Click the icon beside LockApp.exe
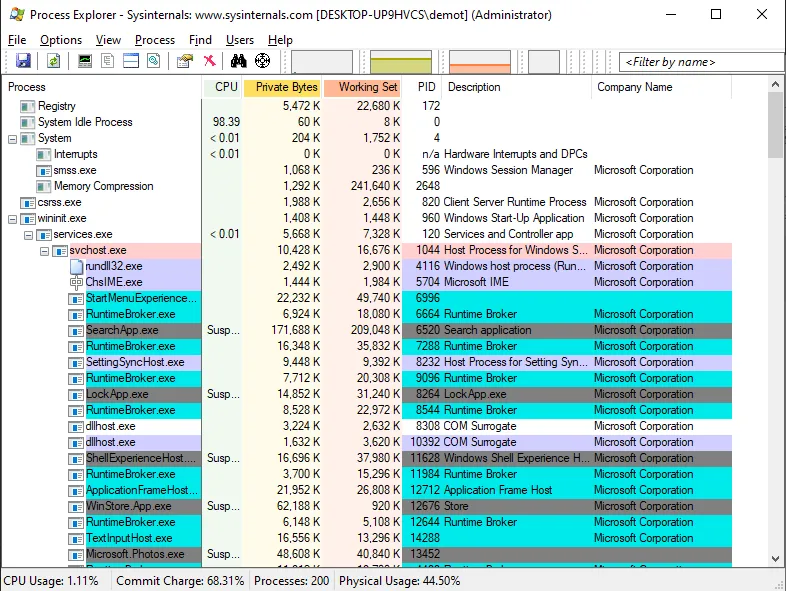Image resolution: width=786 pixels, height=591 pixels. 76,395
